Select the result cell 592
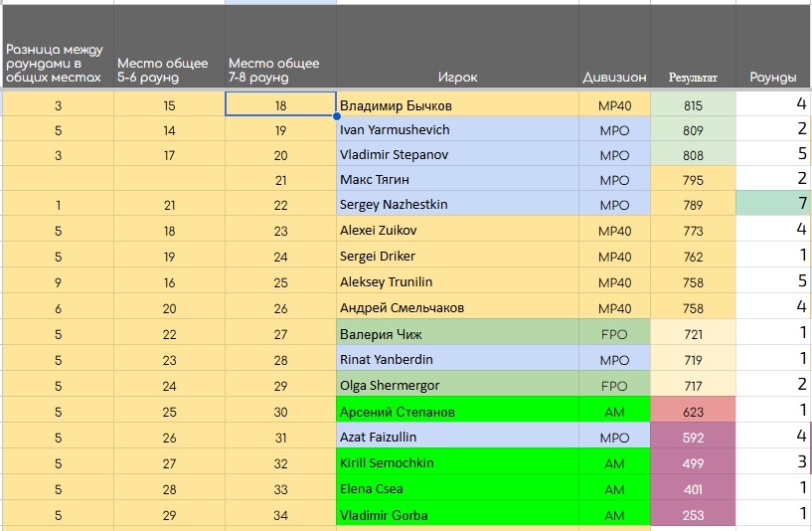This screenshot has width=812, height=531. click(693, 436)
